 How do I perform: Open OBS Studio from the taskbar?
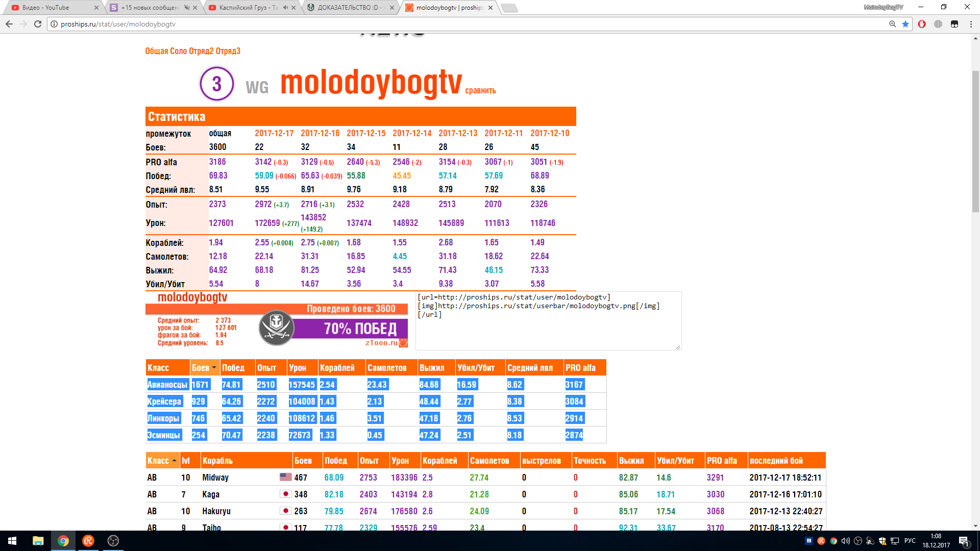[x=113, y=541]
